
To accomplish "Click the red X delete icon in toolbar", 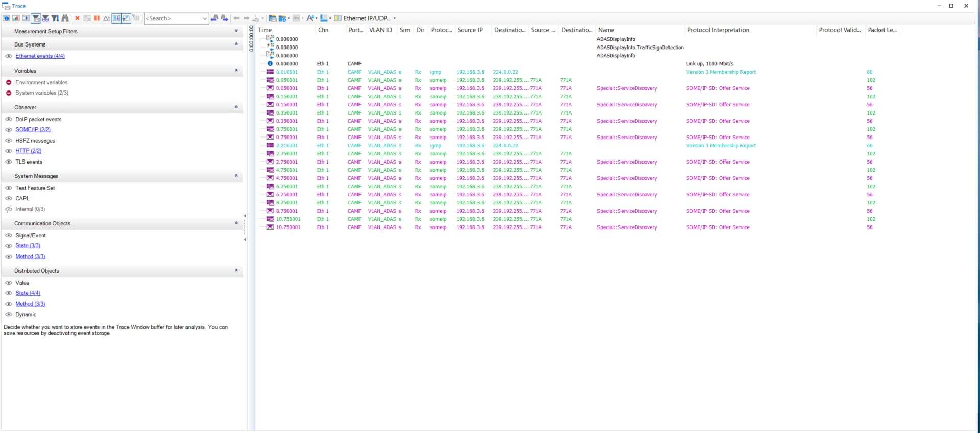I will point(77,18).
